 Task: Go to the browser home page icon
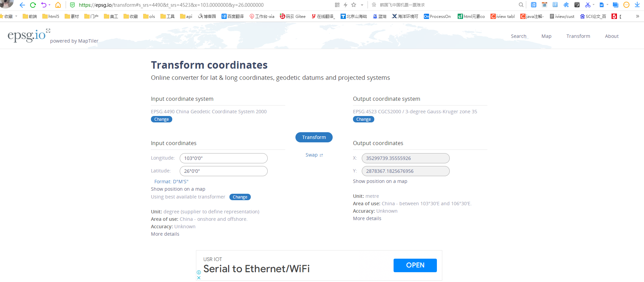(x=58, y=5)
